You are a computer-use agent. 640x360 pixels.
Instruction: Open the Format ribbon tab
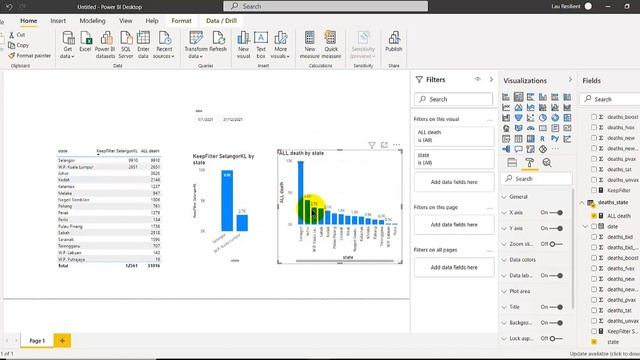[x=181, y=21]
